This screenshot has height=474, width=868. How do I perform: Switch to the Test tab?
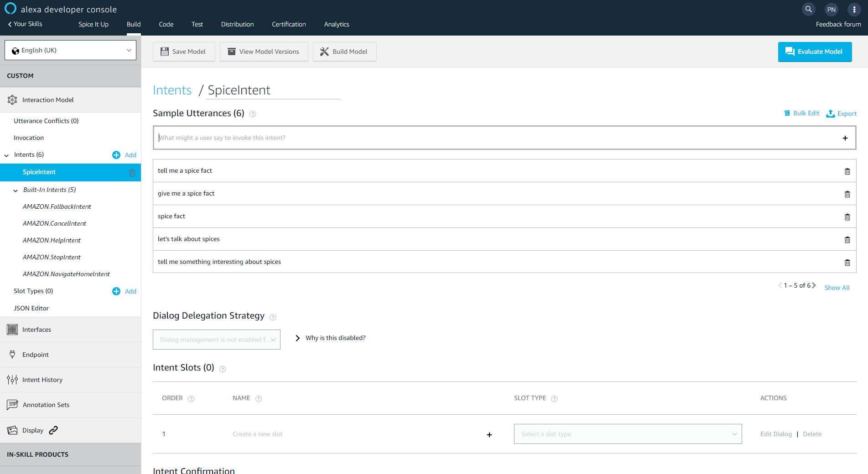(197, 24)
